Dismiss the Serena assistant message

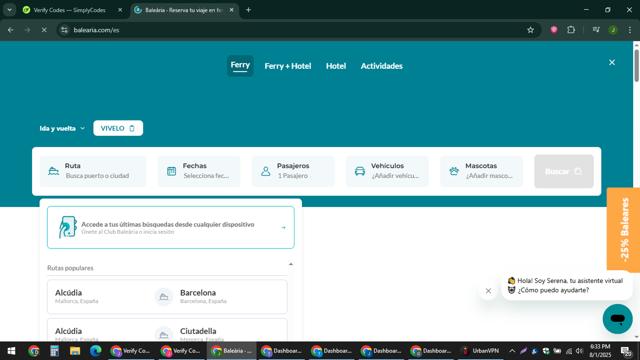pos(488,291)
